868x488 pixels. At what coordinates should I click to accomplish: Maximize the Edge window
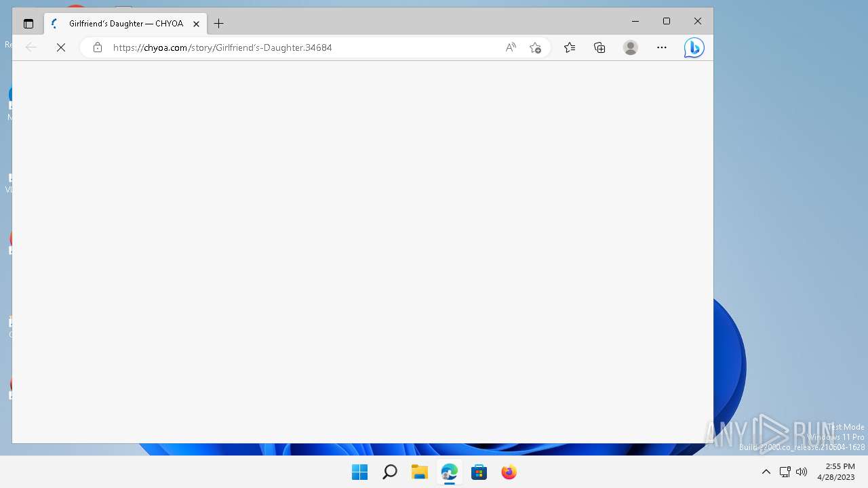(x=667, y=22)
